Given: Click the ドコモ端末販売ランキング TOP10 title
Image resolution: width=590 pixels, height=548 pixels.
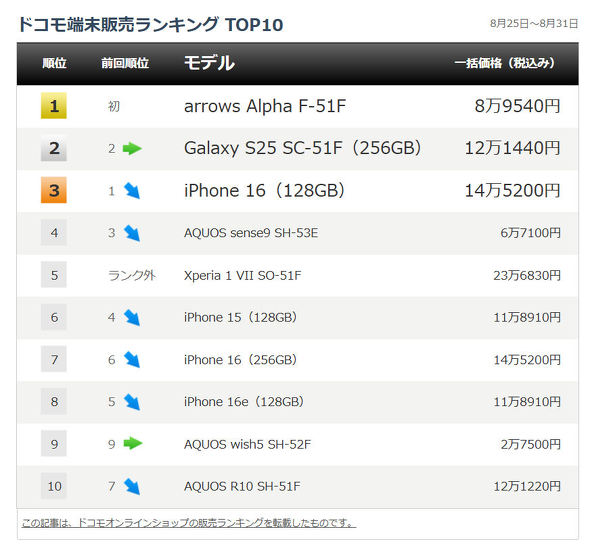Looking at the screenshot, I should [151, 24].
